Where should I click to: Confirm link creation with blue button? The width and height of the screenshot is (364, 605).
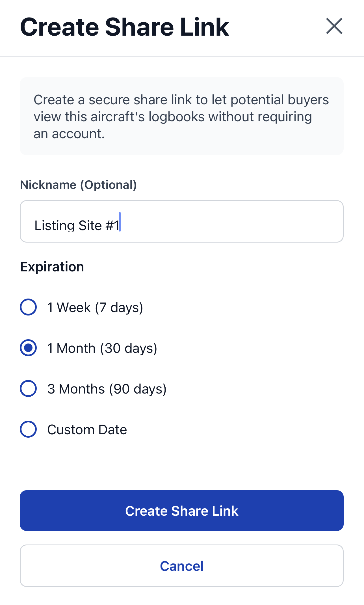point(182,511)
